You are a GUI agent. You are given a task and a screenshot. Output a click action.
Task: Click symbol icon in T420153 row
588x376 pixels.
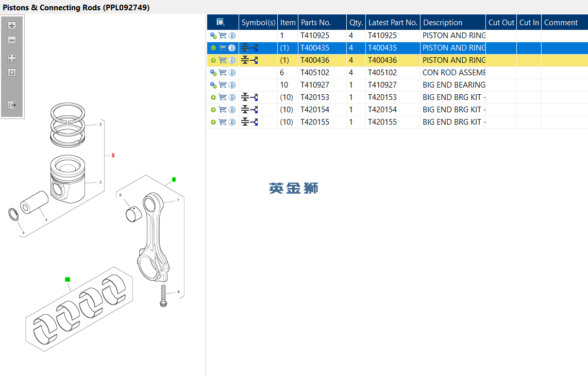[249, 97]
